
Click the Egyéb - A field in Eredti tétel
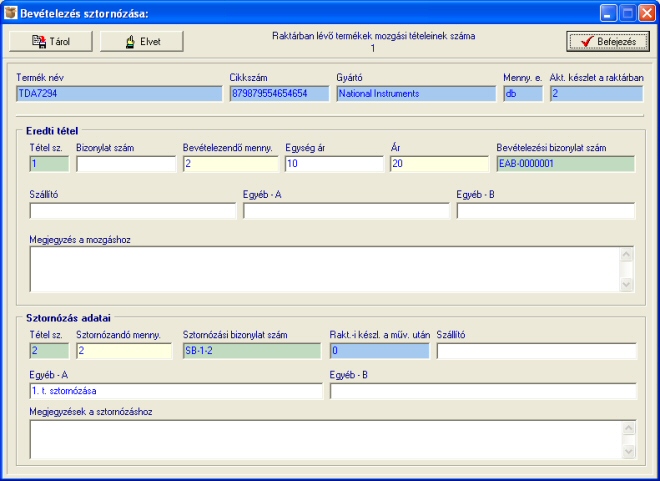pyautogui.click(x=346, y=210)
